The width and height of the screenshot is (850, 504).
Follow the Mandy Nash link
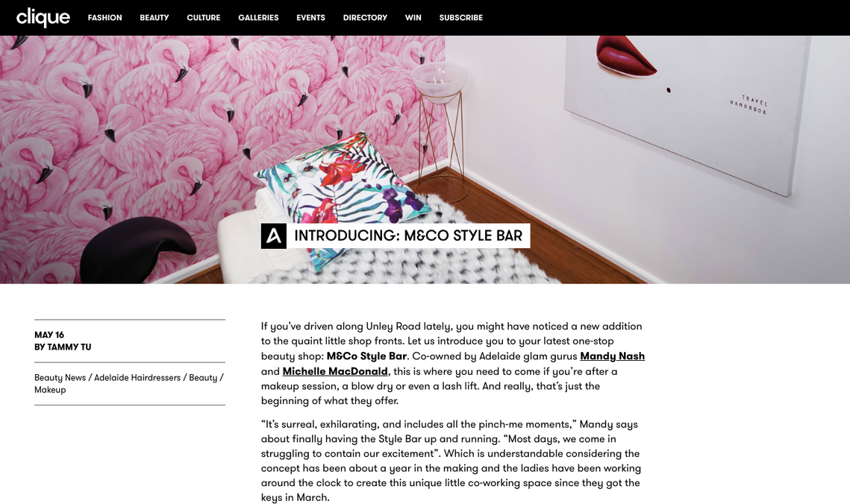[613, 356]
